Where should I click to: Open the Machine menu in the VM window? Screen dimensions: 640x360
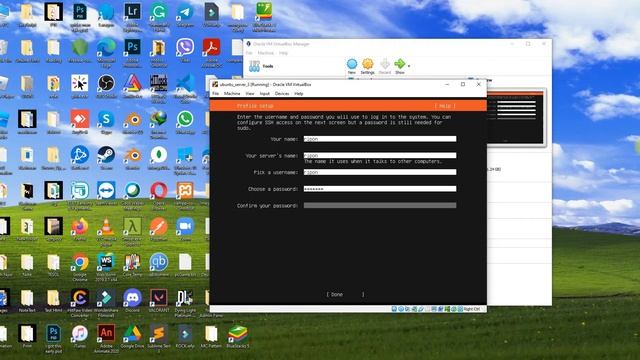pyautogui.click(x=232, y=93)
